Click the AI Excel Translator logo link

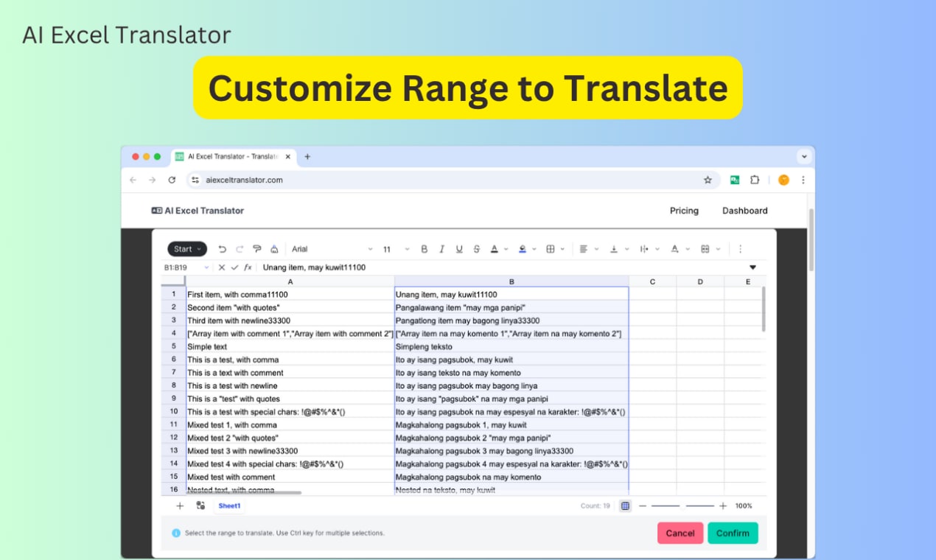coord(198,211)
